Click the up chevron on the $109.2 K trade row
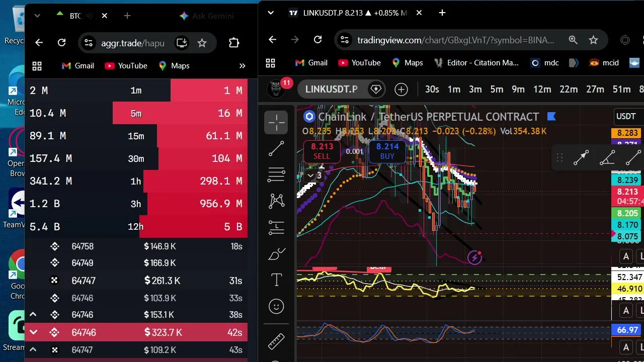Image resolution: width=644 pixels, height=362 pixels. (x=33, y=350)
